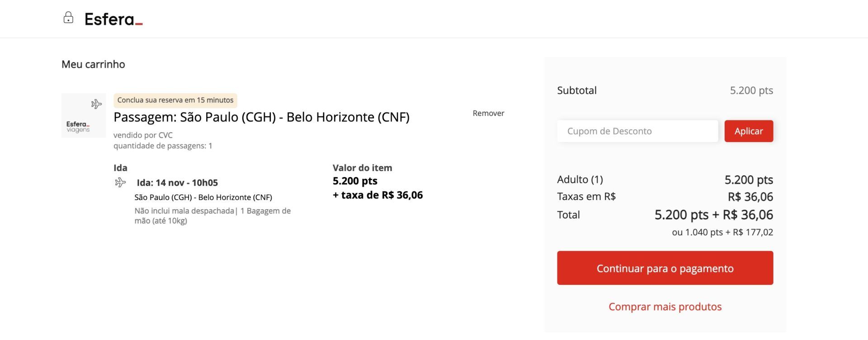This screenshot has width=868, height=340.
Task: Click the padlock security icon in header
Action: tap(68, 18)
